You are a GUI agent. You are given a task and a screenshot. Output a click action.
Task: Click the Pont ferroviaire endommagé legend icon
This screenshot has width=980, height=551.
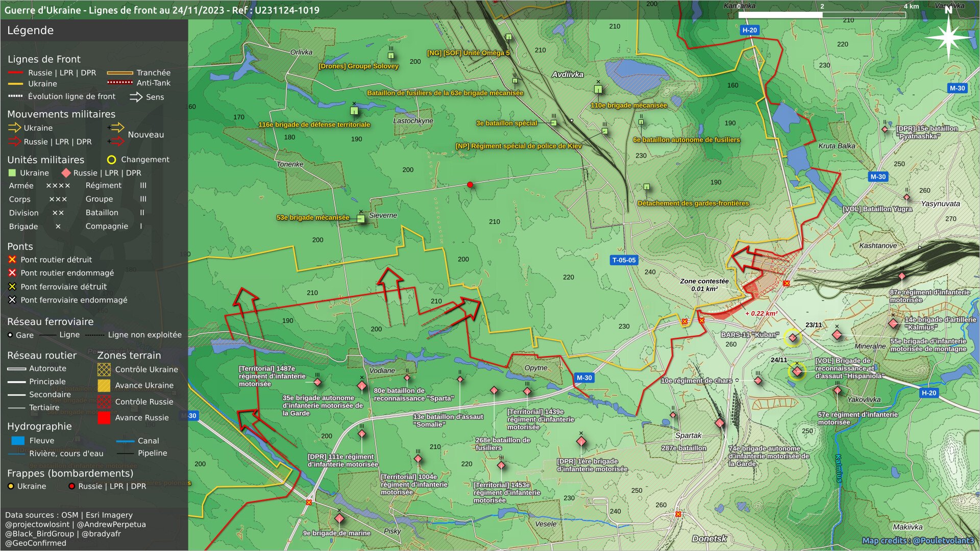(x=12, y=300)
